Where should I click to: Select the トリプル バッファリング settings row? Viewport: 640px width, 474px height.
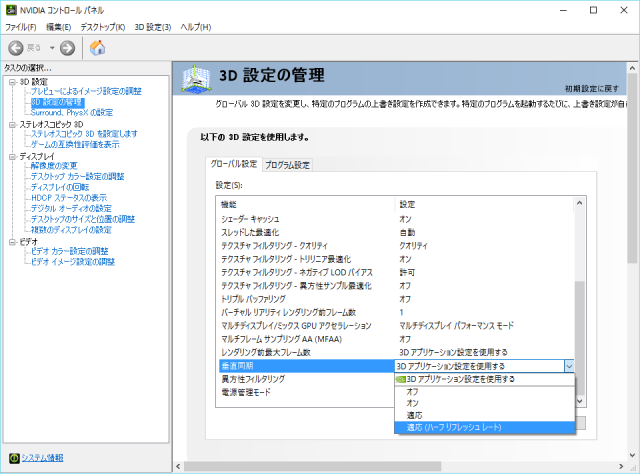coord(300,299)
